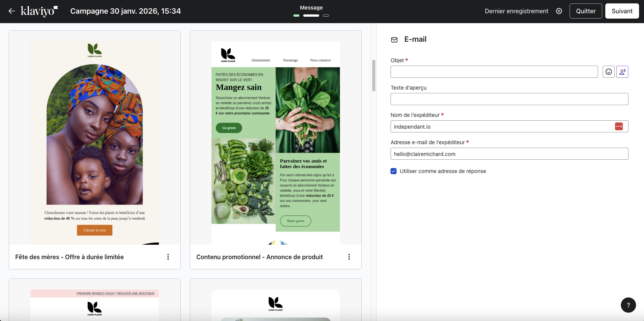Click the Texte d'aperçu input field

tap(509, 99)
